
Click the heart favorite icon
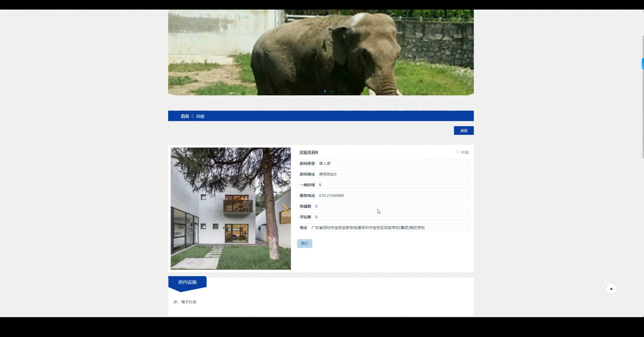coord(458,152)
